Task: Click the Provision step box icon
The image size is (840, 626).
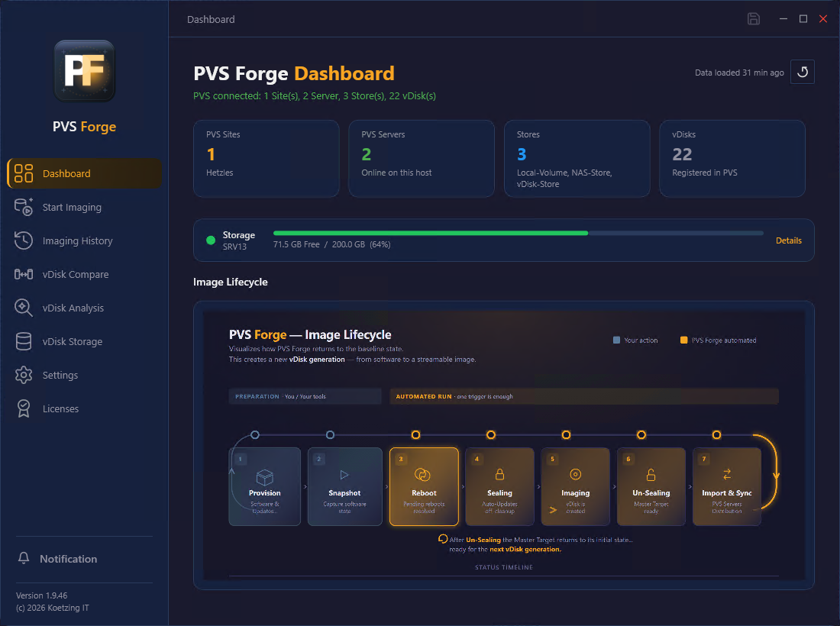Action: (265, 476)
